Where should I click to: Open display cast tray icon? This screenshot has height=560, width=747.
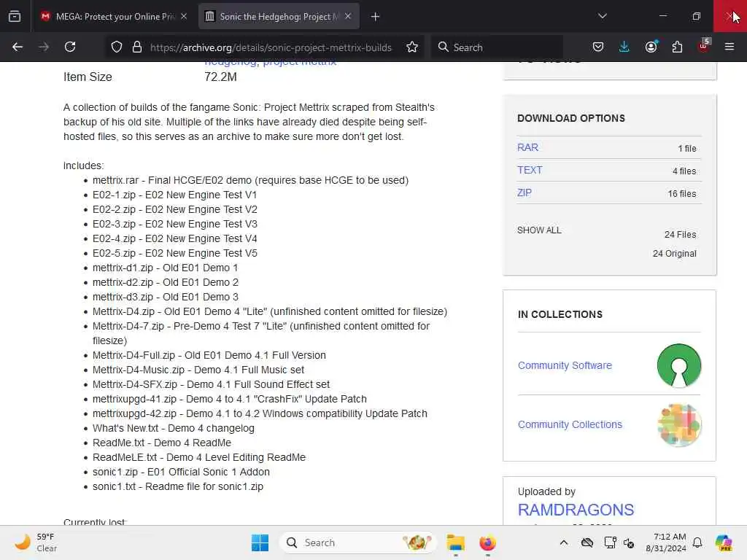click(x=610, y=542)
